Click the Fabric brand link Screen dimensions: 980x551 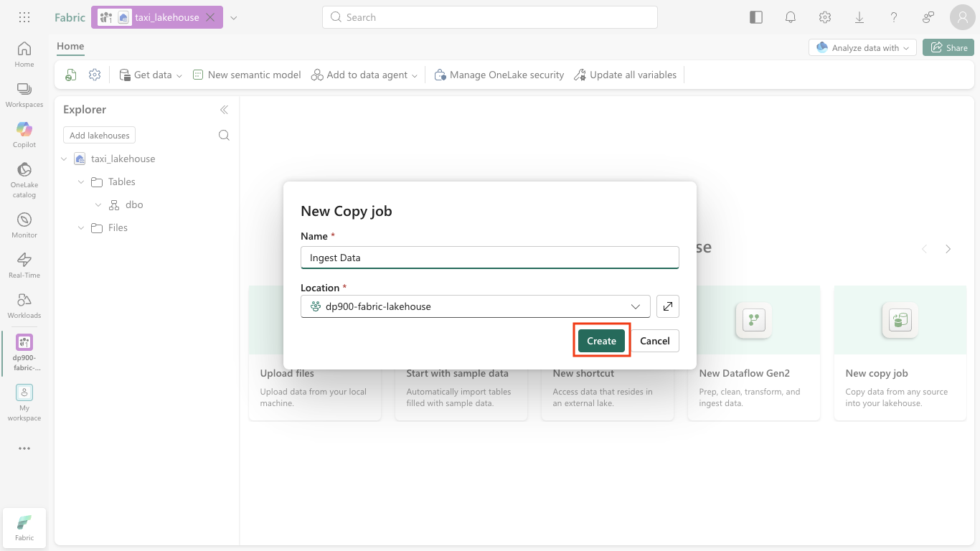point(70,17)
